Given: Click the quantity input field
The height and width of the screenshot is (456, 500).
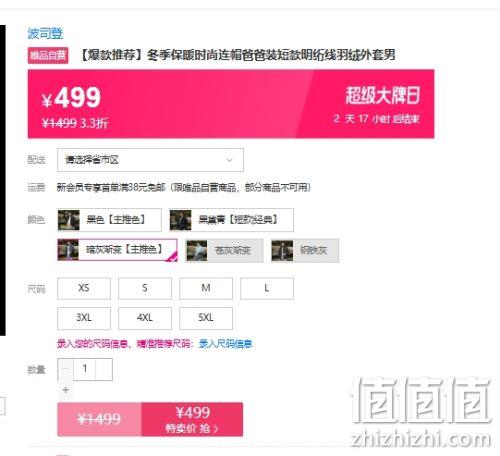Looking at the screenshot, I should click(x=85, y=369).
